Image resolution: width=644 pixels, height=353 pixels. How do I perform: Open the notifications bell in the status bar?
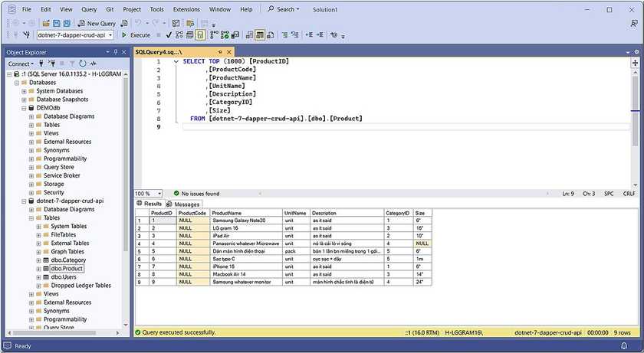624,345
